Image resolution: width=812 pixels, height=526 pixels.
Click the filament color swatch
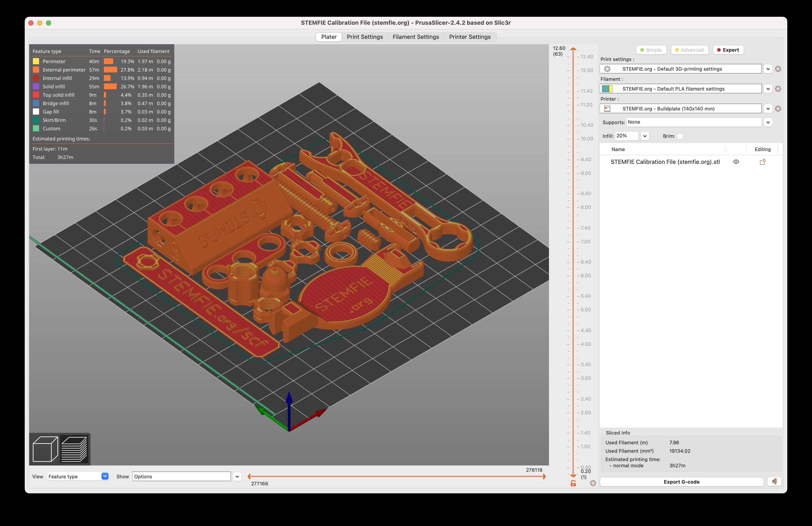click(x=607, y=89)
